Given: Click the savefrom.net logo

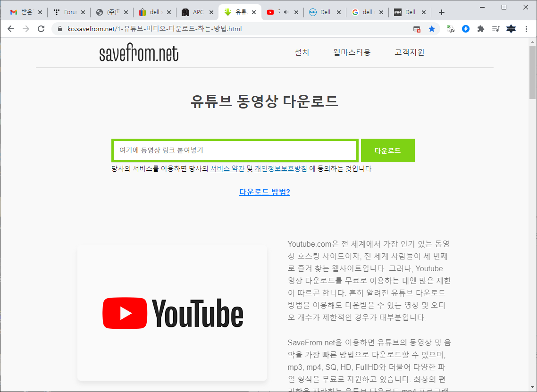Looking at the screenshot, I should [x=139, y=52].
